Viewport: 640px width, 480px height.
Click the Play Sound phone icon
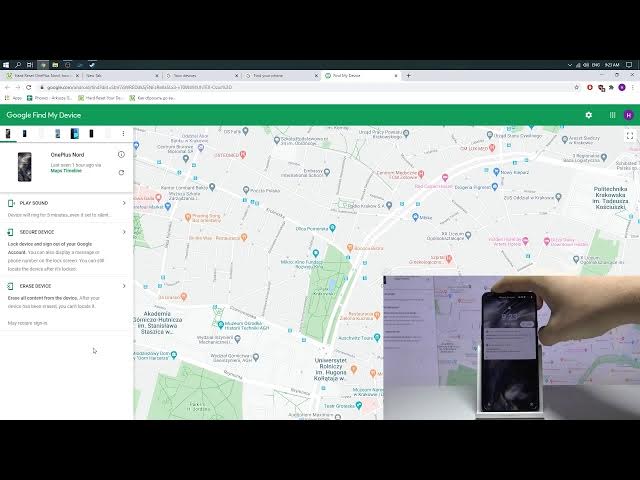click(x=11, y=203)
